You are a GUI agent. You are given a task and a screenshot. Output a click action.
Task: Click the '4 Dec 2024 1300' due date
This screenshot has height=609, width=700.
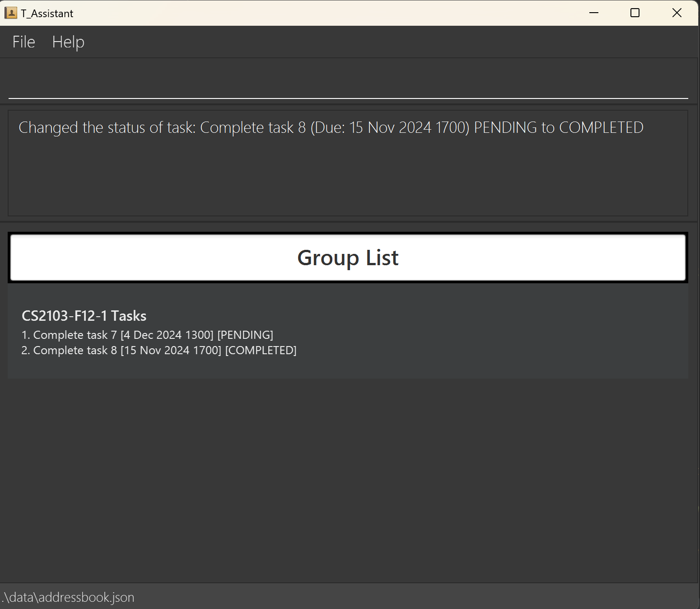167,335
